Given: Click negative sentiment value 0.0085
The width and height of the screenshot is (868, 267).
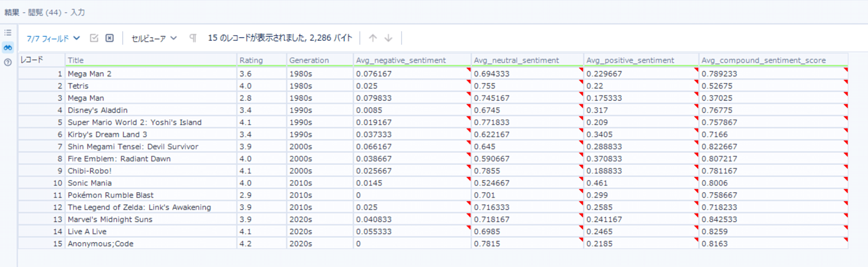Looking at the screenshot, I should [x=413, y=110].
